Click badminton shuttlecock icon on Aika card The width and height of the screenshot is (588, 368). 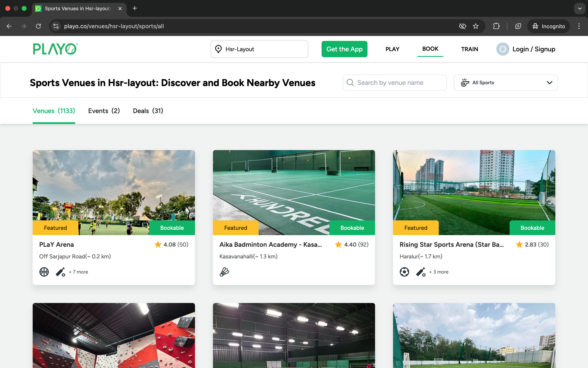[x=224, y=272]
